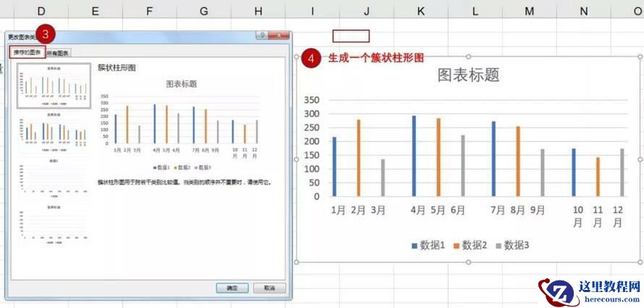Viewport: 644px width, 308px height.
Task: Select column header L
Action: coord(475,11)
